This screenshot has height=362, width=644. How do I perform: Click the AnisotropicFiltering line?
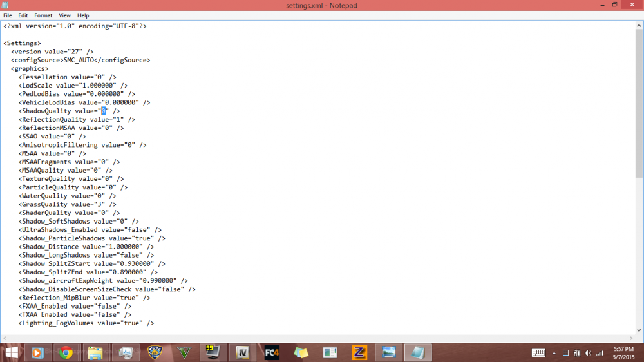pos(82,145)
